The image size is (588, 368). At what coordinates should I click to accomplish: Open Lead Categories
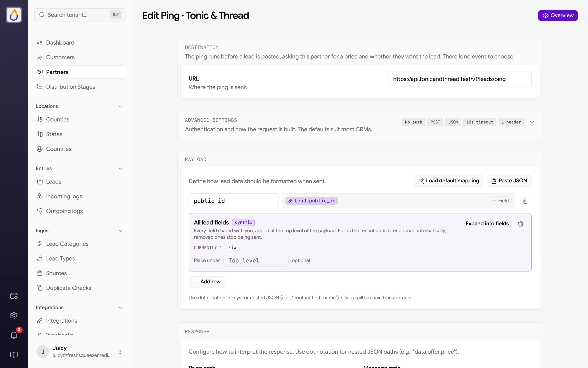point(80,244)
